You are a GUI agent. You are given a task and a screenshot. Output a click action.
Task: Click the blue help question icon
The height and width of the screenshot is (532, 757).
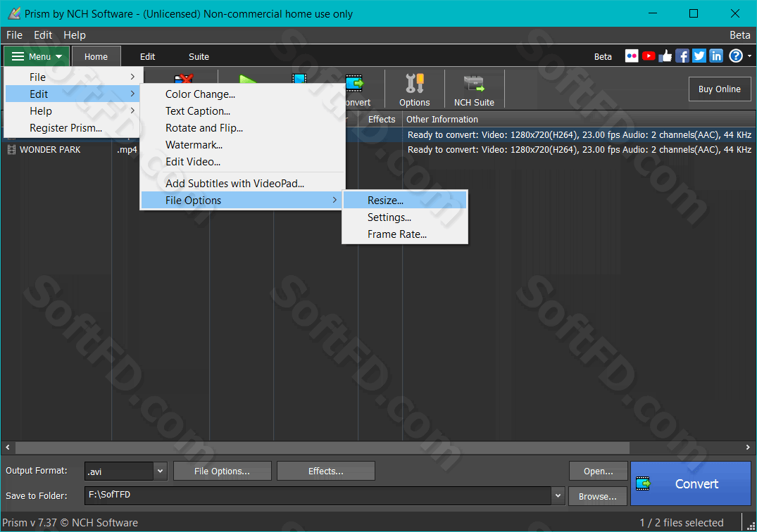[735, 56]
